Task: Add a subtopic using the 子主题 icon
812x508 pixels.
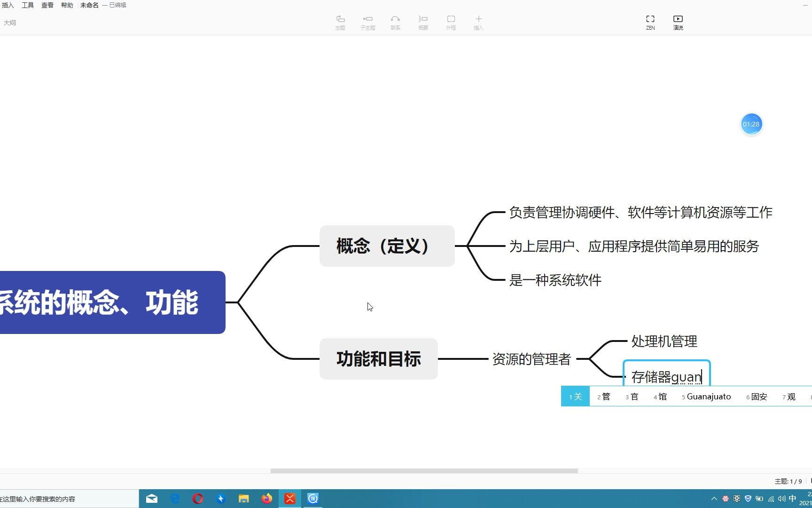Action: 368,22
